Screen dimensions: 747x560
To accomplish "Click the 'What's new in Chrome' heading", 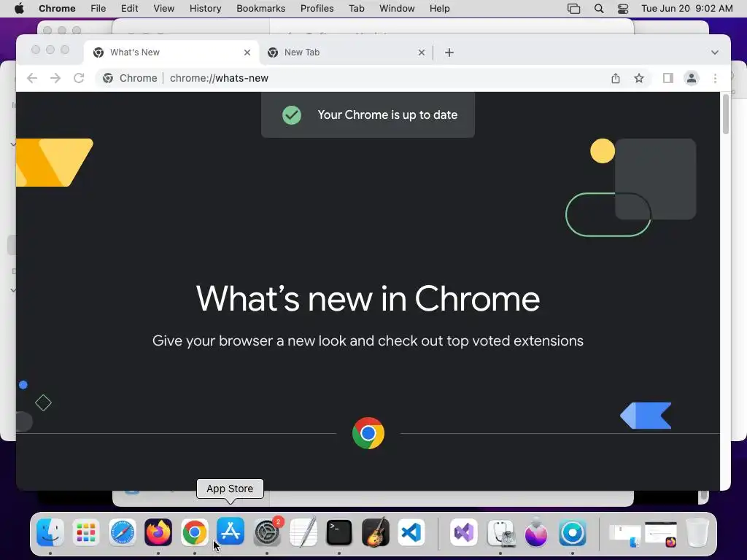I will pyautogui.click(x=368, y=299).
